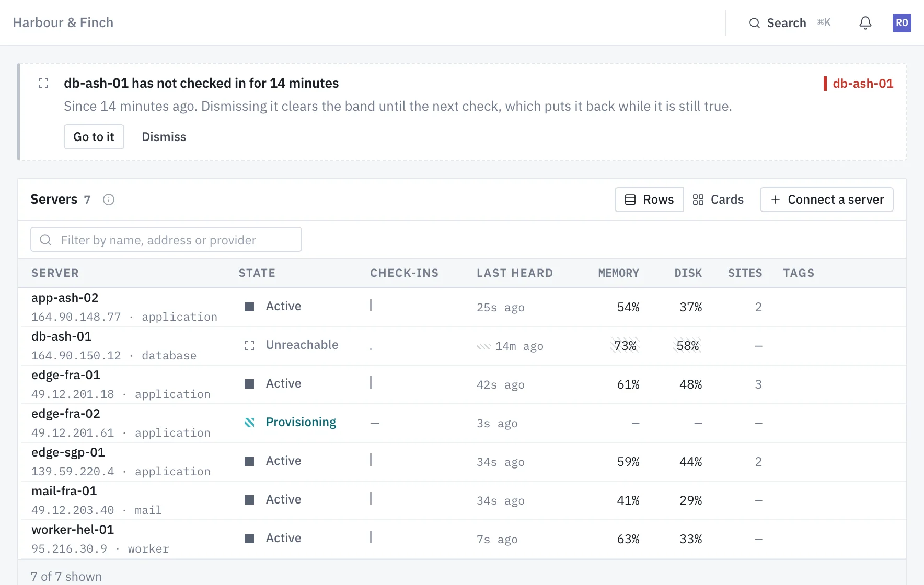Image resolution: width=924 pixels, height=585 pixels.
Task: Click the Active state square for app-ash-02
Action: tap(249, 307)
